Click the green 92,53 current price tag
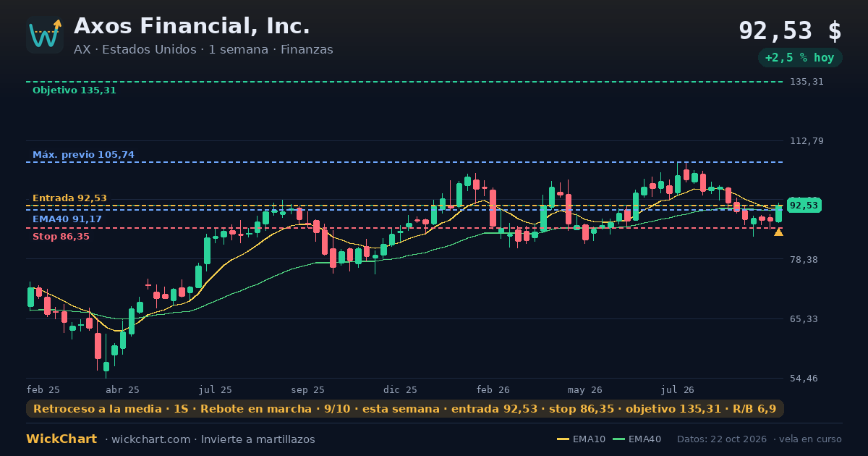 (x=804, y=206)
